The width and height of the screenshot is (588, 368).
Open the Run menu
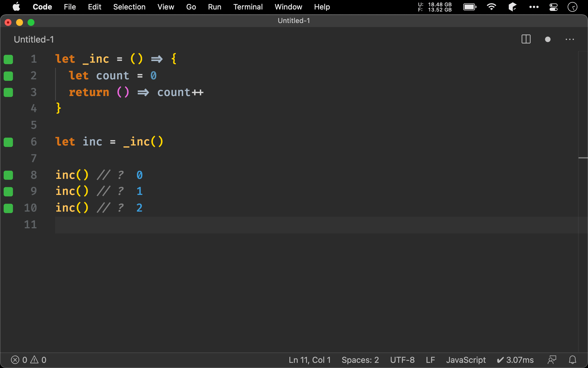pyautogui.click(x=214, y=6)
